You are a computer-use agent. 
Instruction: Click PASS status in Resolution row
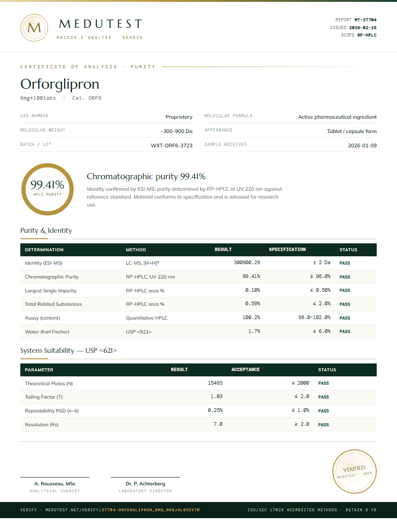pyautogui.click(x=324, y=425)
